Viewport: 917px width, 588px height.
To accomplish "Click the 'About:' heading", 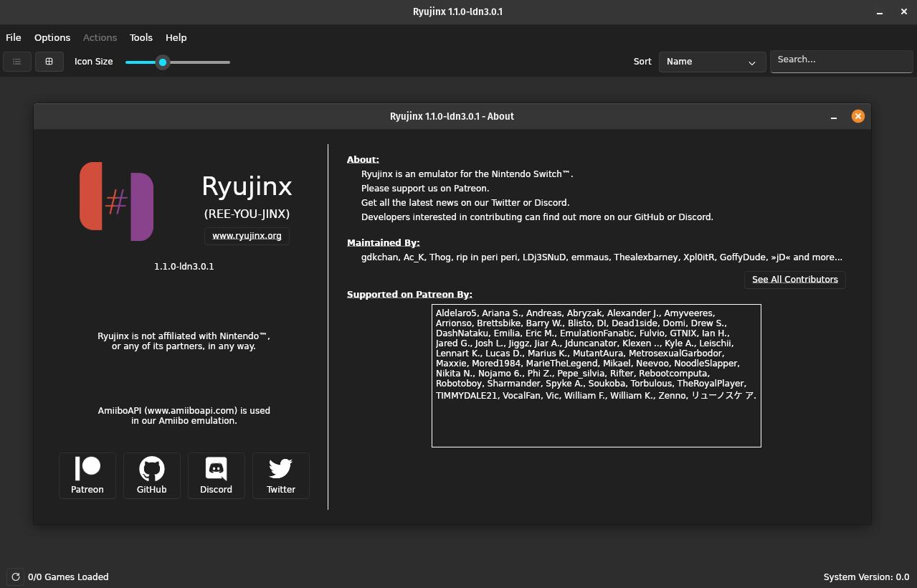I will point(363,160).
